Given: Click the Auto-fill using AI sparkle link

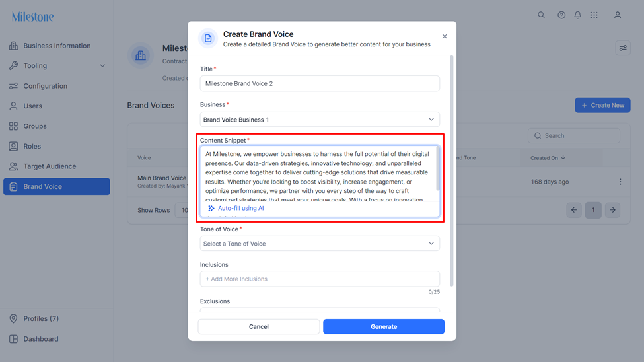Looking at the screenshot, I should pos(236,208).
